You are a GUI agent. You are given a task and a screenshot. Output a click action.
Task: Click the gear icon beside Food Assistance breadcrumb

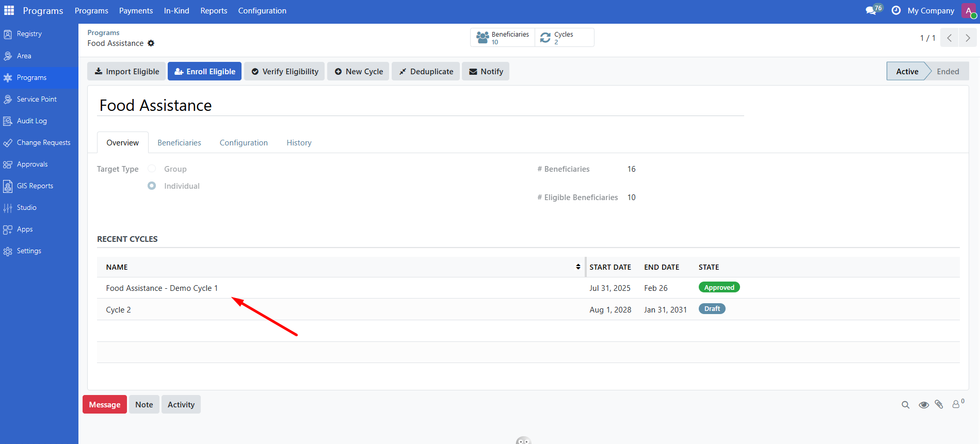pyautogui.click(x=151, y=43)
